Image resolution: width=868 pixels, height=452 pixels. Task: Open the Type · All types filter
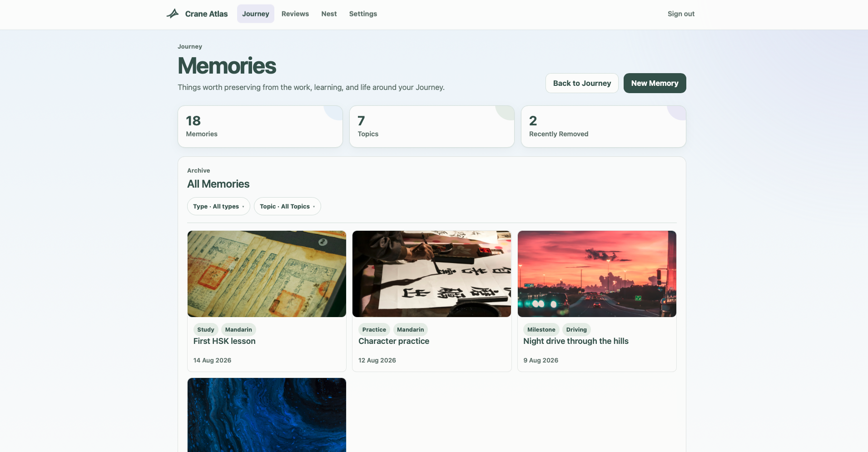pos(218,206)
